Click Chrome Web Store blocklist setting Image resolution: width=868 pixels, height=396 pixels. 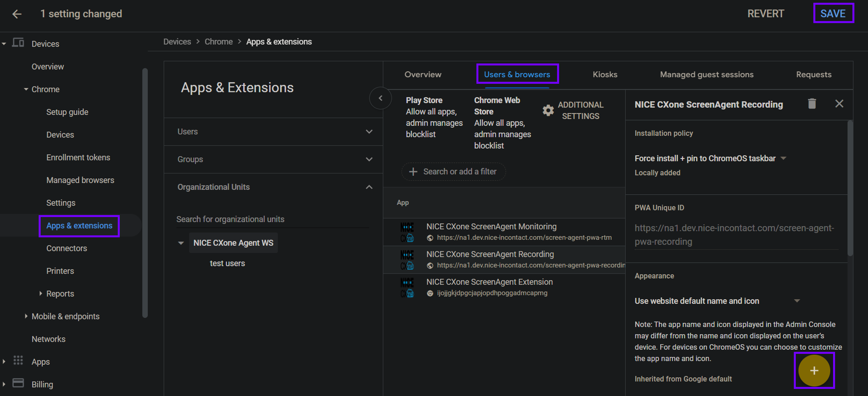(x=502, y=123)
